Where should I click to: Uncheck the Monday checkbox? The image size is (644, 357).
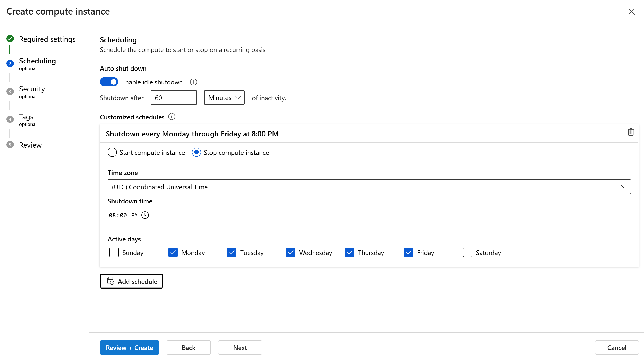(x=173, y=252)
